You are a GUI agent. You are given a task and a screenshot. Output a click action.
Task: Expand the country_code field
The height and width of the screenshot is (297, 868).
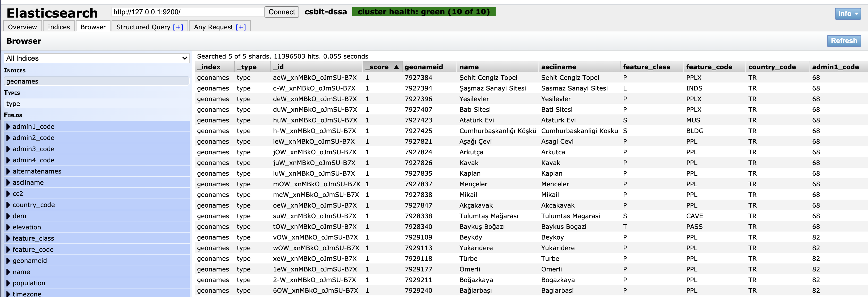click(x=8, y=204)
